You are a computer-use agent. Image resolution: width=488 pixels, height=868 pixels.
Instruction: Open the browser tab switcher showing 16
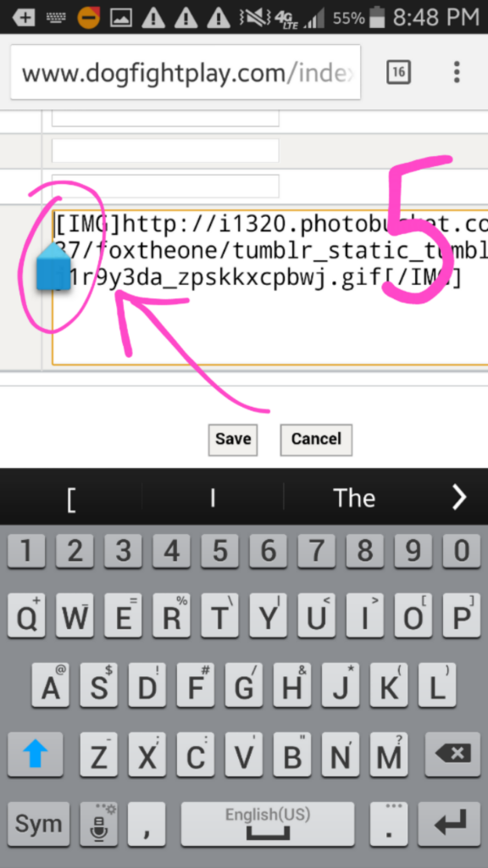pos(398,72)
